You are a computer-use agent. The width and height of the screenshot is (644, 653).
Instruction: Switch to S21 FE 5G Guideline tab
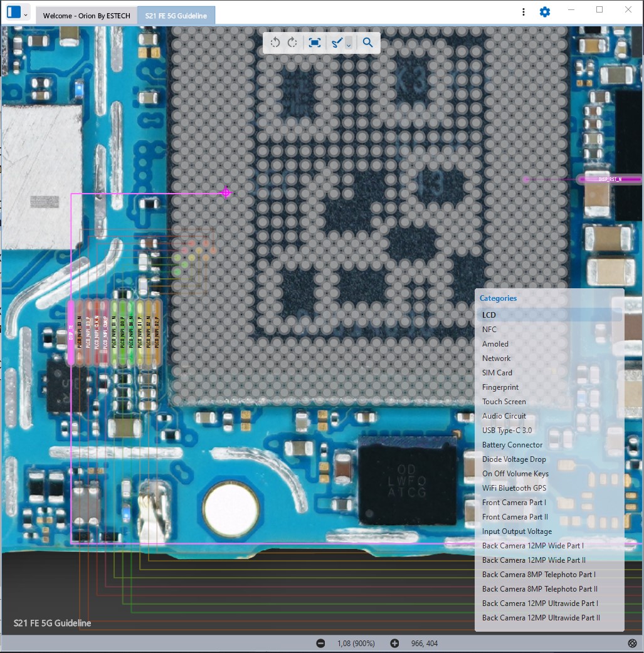[x=176, y=16]
